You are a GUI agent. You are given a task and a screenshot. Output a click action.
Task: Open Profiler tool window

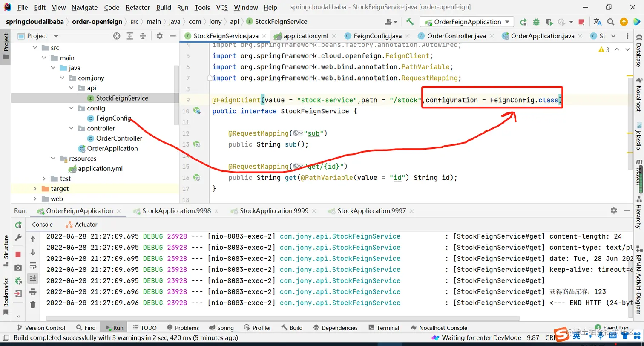[257, 328]
